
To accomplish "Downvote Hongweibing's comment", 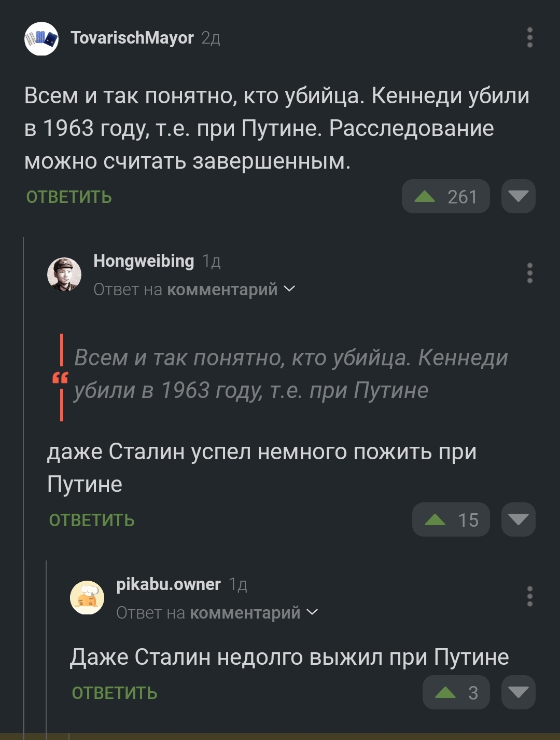I will click(518, 519).
